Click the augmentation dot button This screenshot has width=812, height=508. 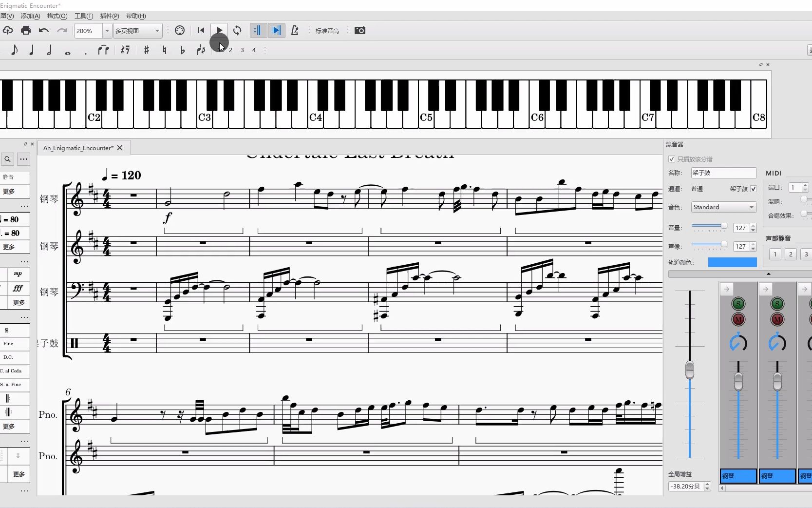[x=86, y=53]
